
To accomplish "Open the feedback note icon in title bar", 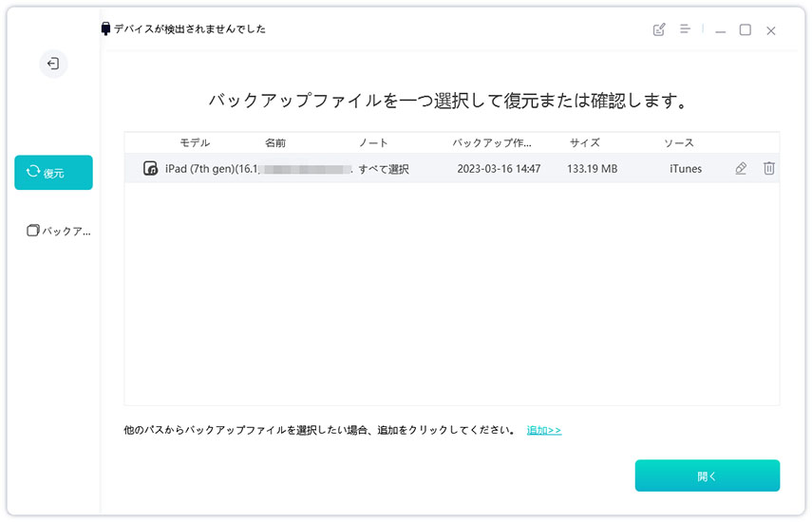I will tap(659, 30).
